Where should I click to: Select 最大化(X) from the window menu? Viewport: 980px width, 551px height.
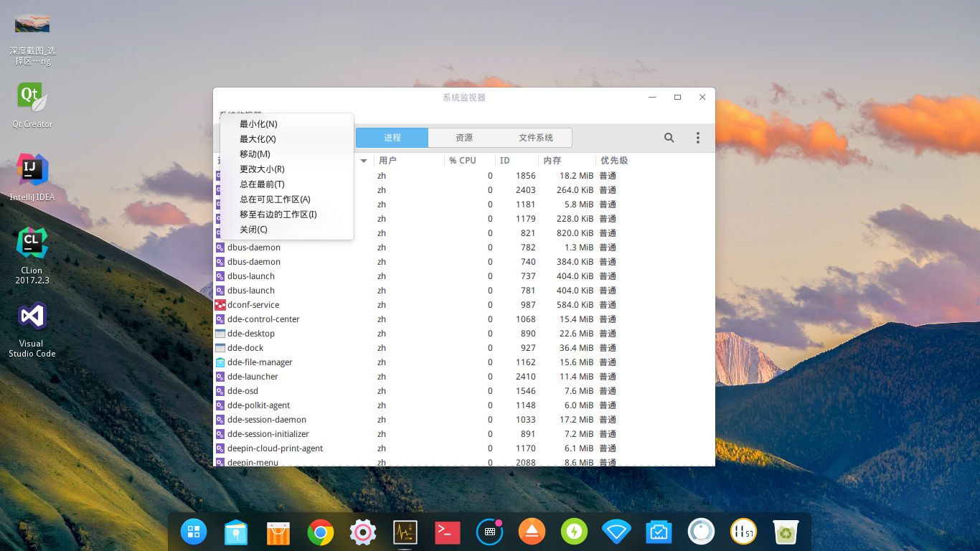tap(258, 139)
